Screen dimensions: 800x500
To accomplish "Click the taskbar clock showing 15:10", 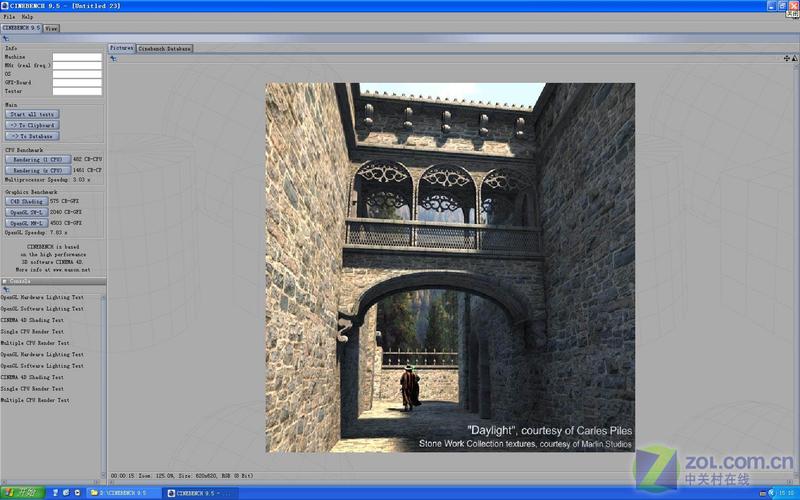I will (786, 493).
